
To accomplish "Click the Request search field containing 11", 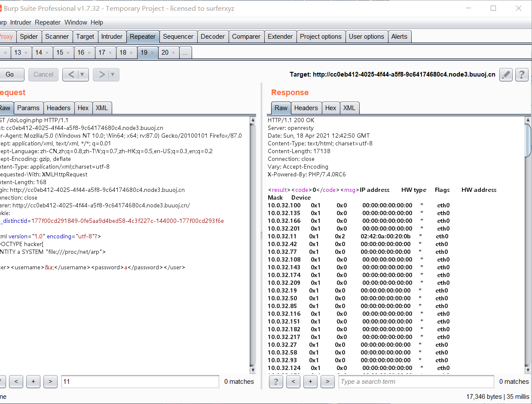I will click(x=140, y=381).
